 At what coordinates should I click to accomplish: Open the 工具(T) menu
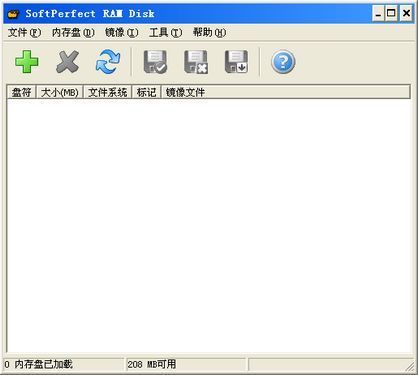(x=166, y=32)
